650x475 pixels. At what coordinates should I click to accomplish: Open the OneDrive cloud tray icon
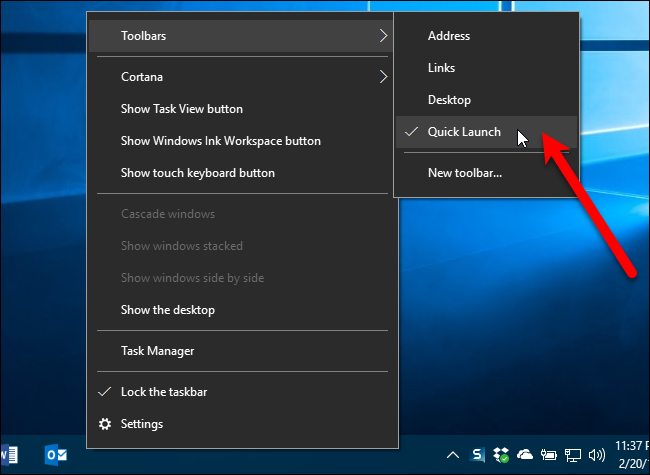coord(525,455)
